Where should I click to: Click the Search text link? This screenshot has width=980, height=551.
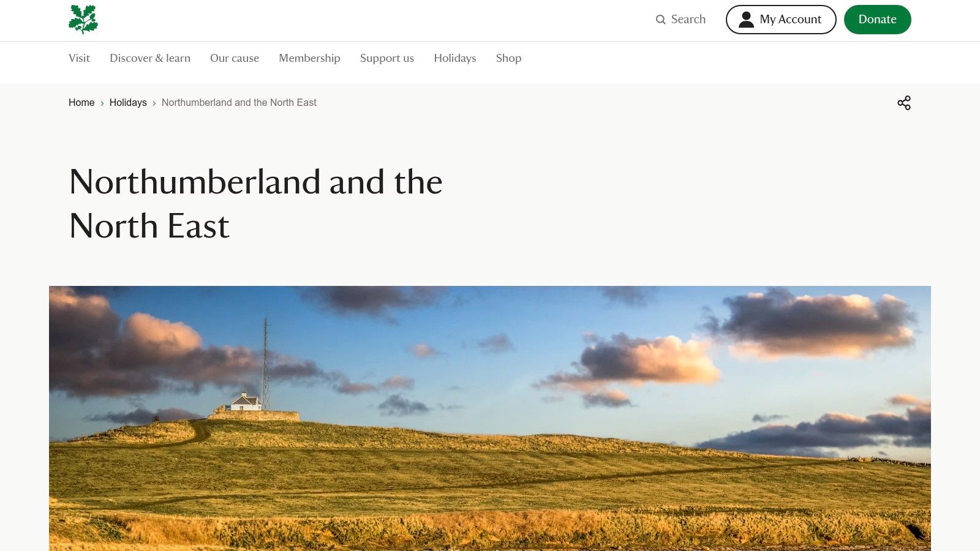(x=688, y=20)
